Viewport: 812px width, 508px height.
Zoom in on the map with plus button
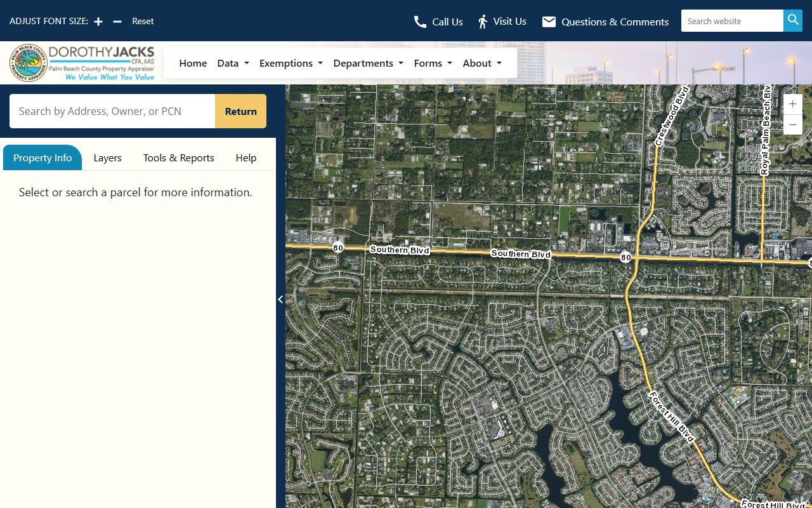coord(792,104)
